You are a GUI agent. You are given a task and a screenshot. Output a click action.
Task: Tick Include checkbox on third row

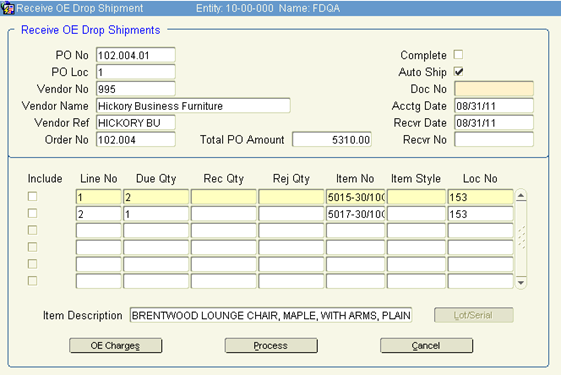pyautogui.click(x=33, y=230)
